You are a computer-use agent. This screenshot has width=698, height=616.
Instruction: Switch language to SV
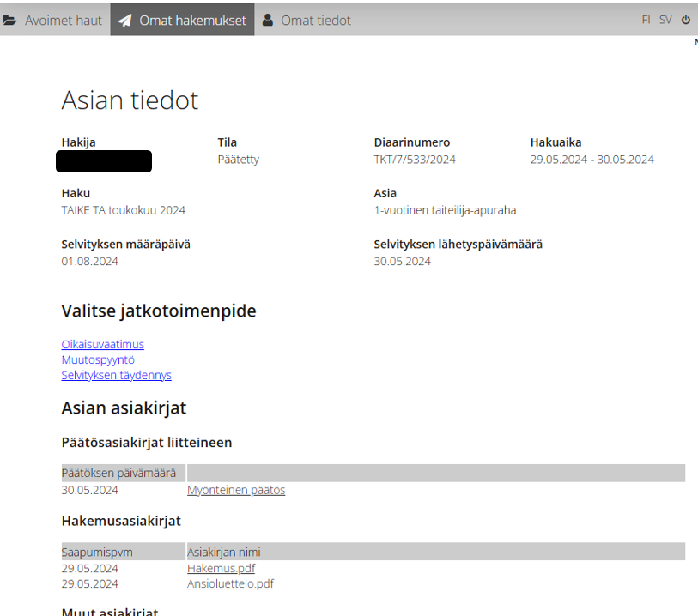click(x=665, y=20)
